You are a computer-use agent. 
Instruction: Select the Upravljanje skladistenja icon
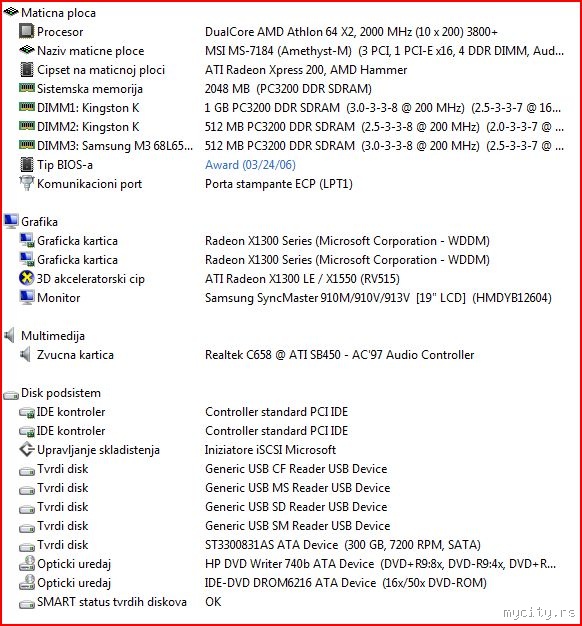tap(26, 450)
